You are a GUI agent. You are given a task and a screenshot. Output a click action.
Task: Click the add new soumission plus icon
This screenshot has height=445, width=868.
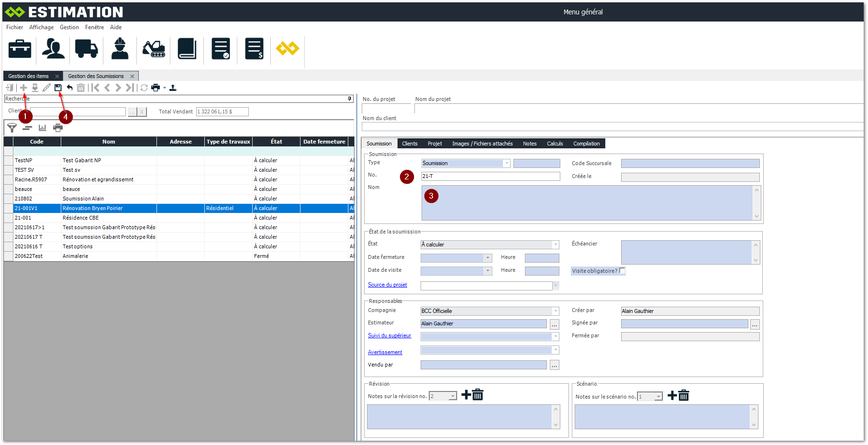point(23,88)
